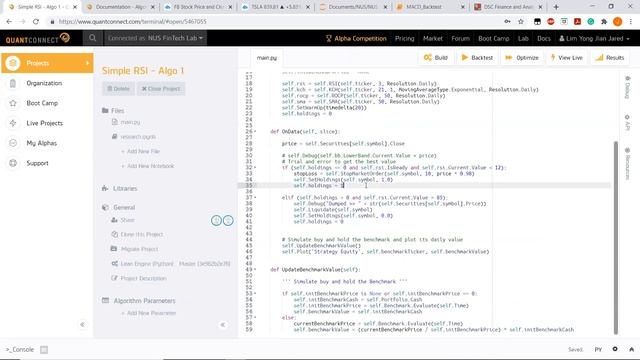Expand the Libraries section
This screenshot has height=360, width=640.
coord(119,189)
